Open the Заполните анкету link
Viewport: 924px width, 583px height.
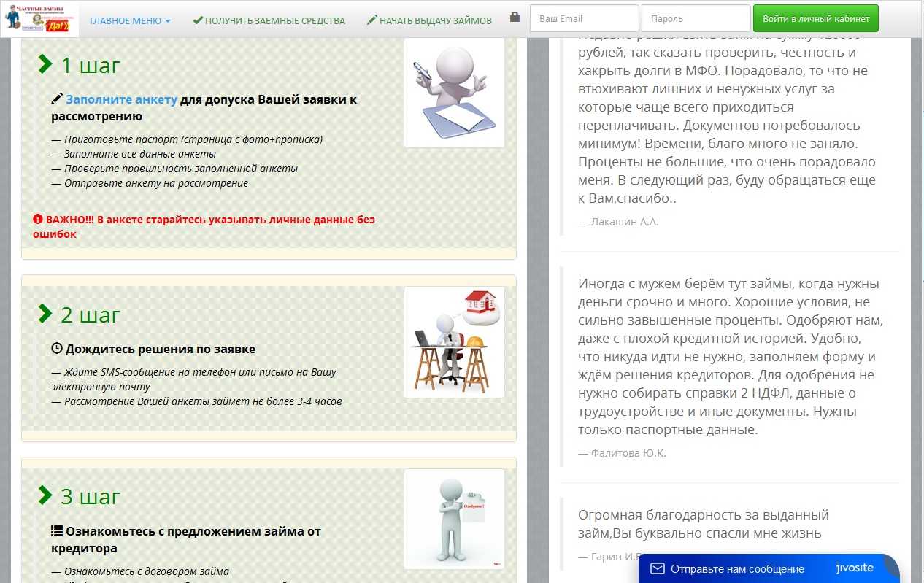click(x=122, y=99)
